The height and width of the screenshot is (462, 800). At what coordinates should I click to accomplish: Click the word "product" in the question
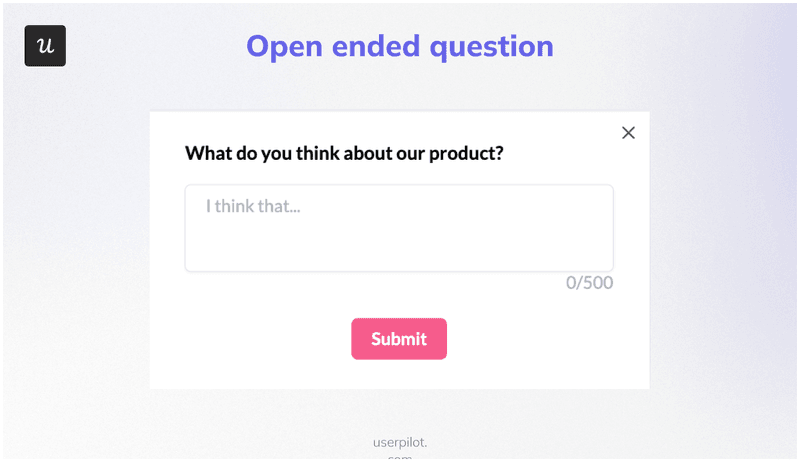point(463,154)
